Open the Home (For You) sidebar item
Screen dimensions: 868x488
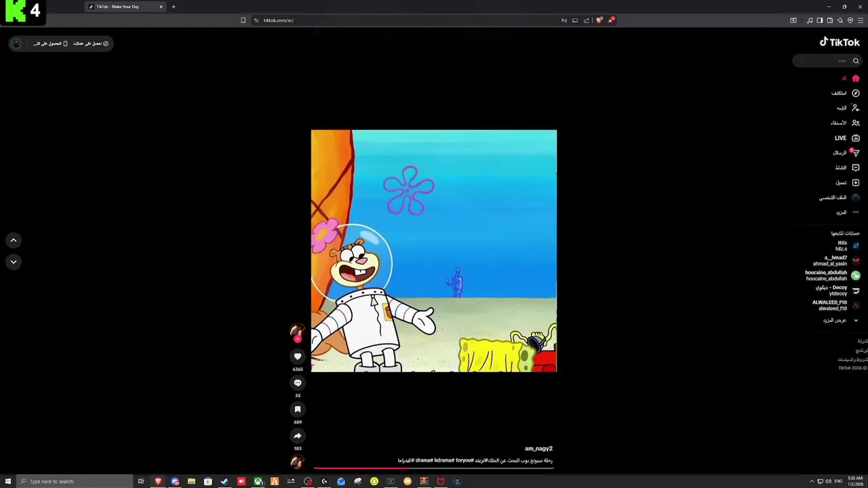pyautogui.click(x=850, y=79)
